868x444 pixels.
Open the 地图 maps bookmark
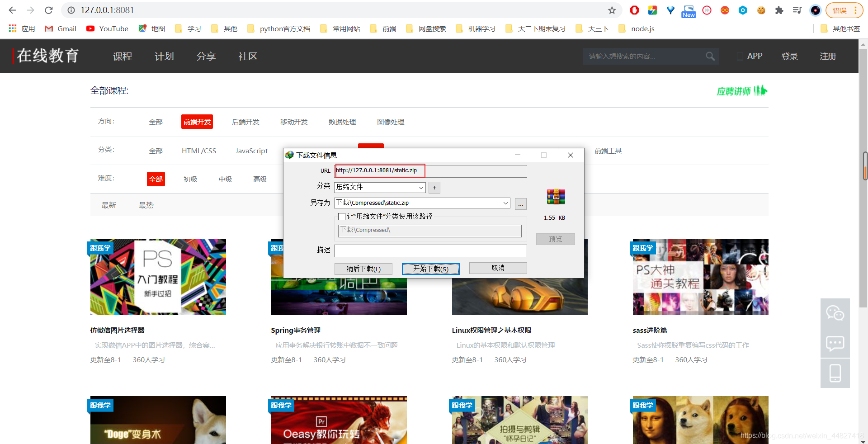[x=151, y=28]
